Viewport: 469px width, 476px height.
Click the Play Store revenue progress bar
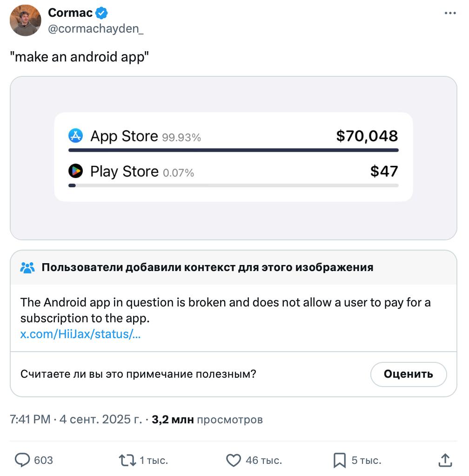pos(233,185)
